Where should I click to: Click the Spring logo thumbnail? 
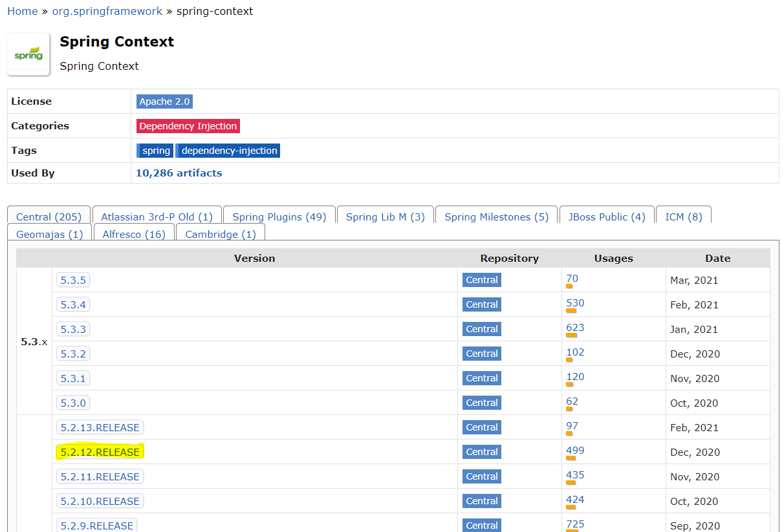[x=28, y=55]
